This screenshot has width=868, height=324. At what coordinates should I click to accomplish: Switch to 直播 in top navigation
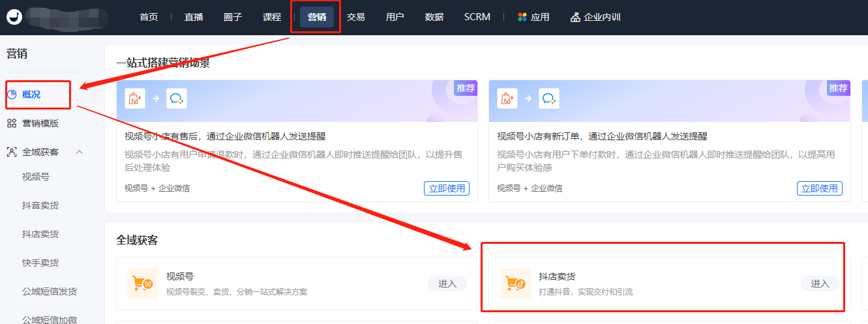click(x=194, y=17)
